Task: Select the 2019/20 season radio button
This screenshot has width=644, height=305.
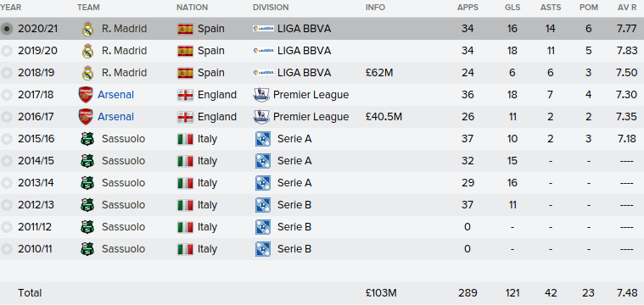Action: (x=7, y=51)
